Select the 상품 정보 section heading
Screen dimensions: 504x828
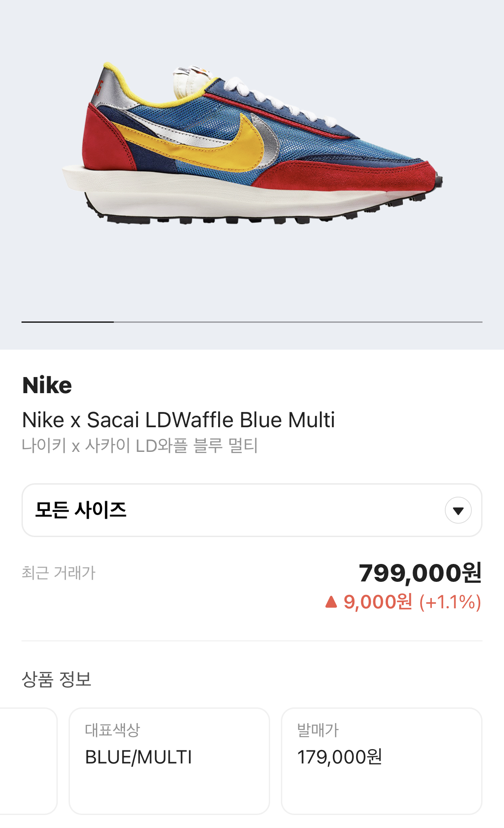57,679
